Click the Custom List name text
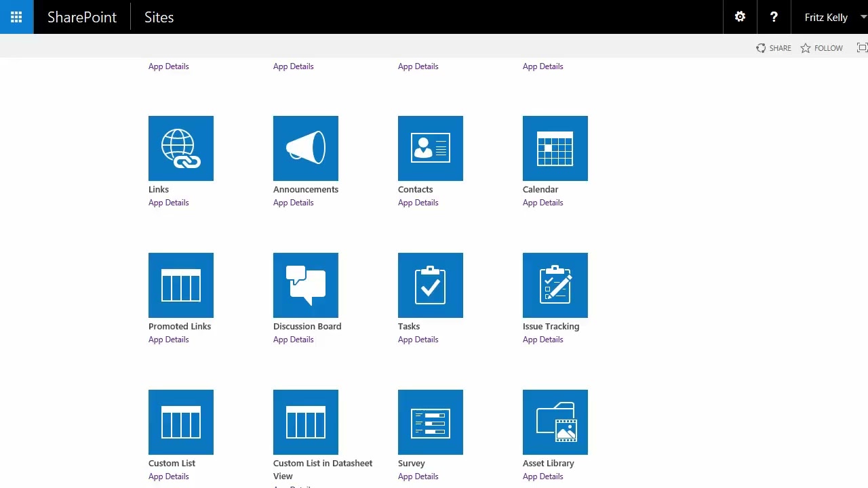This screenshot has height=488, width=868. (x=172, y=464)
